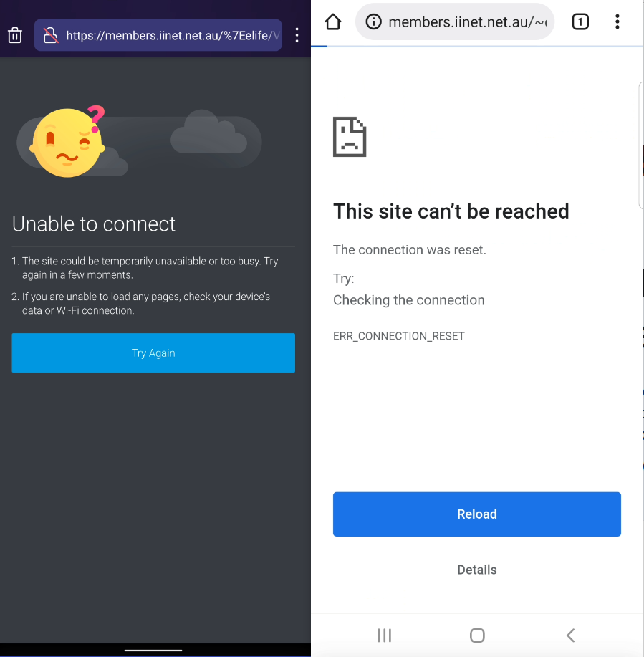
Task: Tap the Android recent apps navigation icon
Action: [384, 636]
